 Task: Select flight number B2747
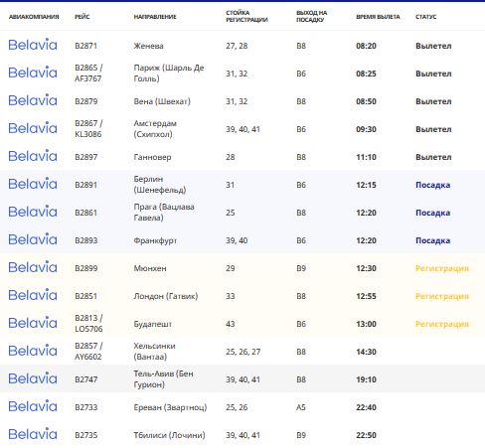pyautogui.click(x=86, y=379)
